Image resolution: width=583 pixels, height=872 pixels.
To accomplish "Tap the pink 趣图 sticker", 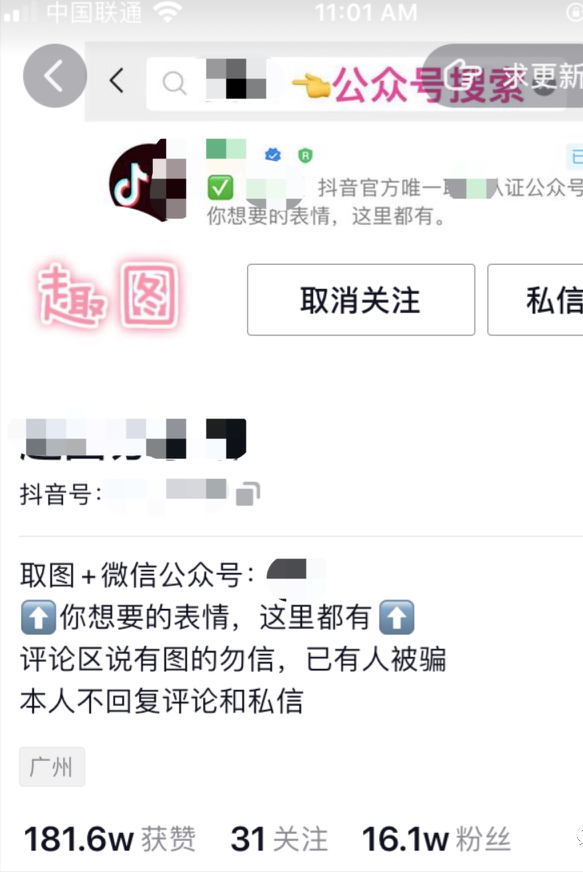I will coord(108,295).
